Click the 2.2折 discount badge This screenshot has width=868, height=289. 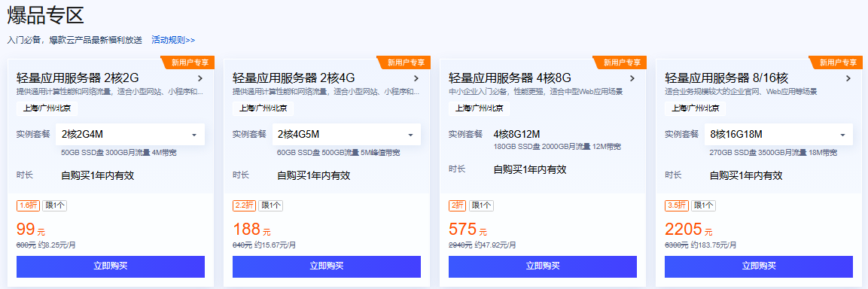[x=244, y=205]
